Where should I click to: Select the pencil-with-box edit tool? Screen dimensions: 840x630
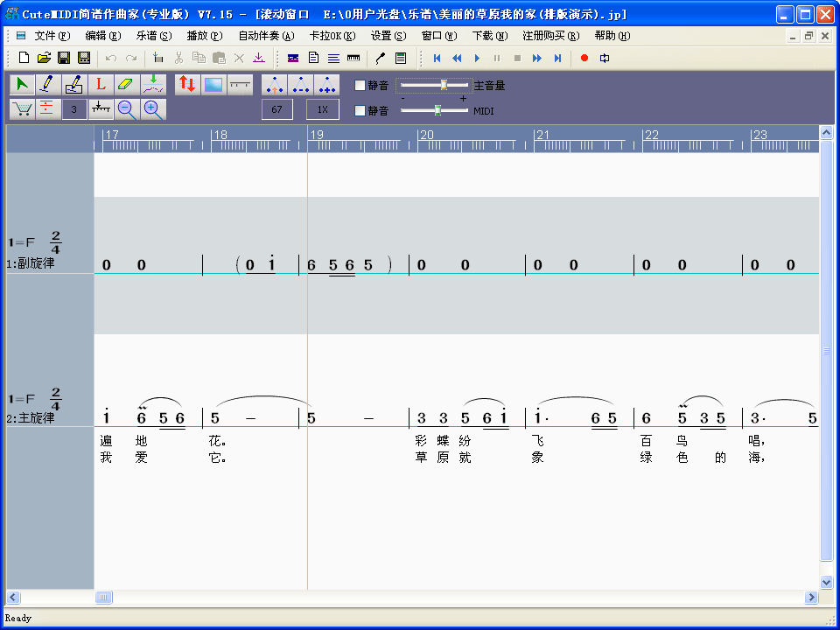point(74,85)
